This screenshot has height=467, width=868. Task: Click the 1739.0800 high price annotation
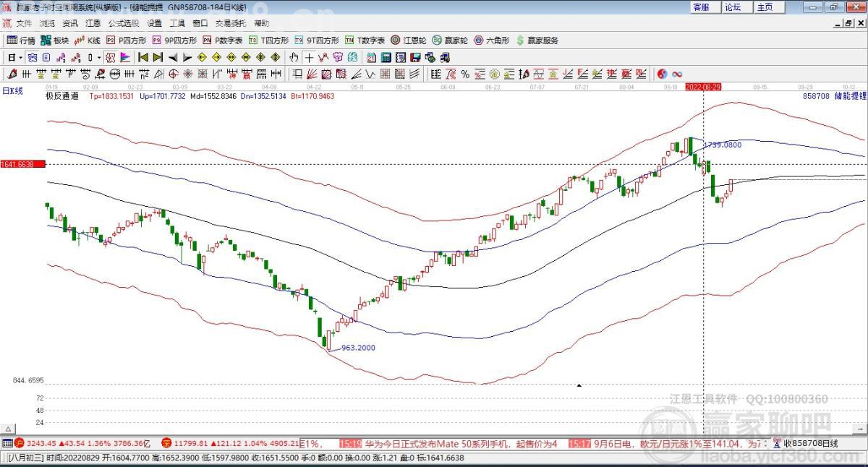723,145
